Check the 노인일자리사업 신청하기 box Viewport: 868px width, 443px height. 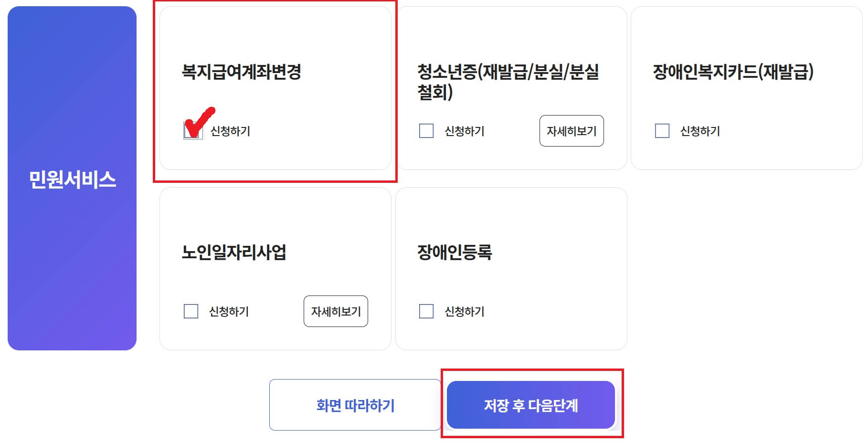pyautogui.click(x=191, y=312)
